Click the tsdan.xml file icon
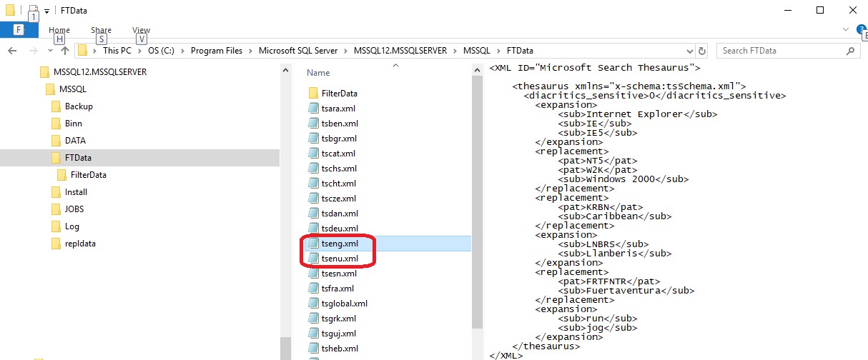Image resolution: width=868 pixels, height=360 pixels. click(313, 214)
